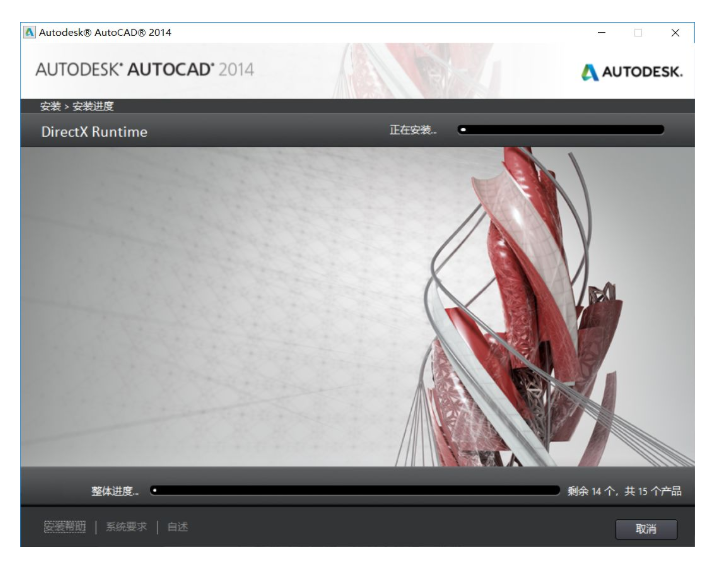Click the 安装 > 安装进度 breadcrumb text
The height and width of the screenshot is (564, 720).
pos(77,106)
